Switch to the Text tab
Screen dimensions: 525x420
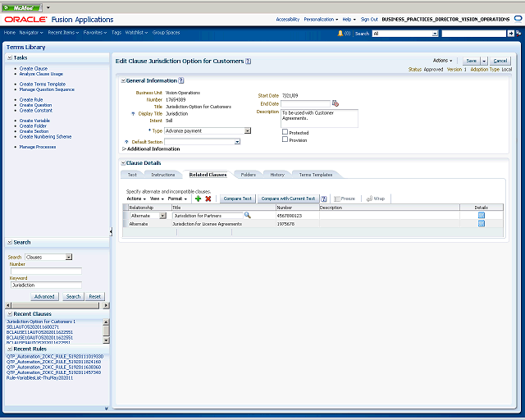[x=132, y=175]
